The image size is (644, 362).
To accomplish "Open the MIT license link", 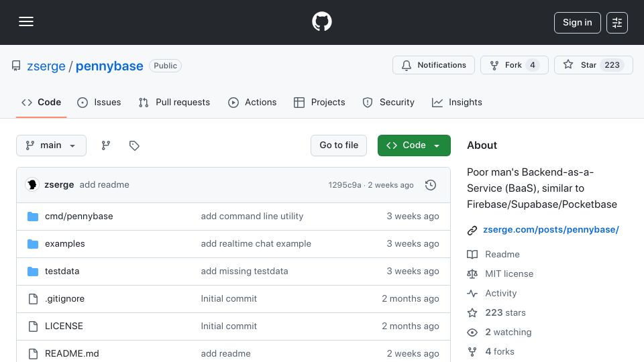I will point(509,274).
